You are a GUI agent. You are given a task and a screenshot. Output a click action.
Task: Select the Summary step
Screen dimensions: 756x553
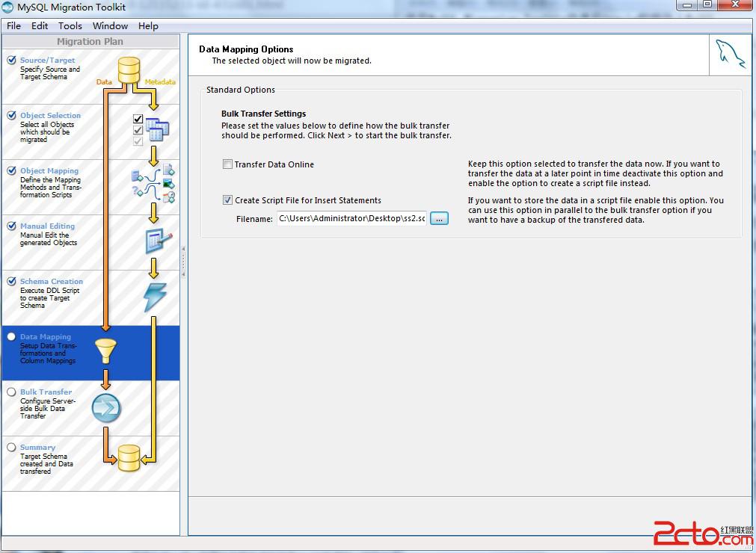pyautogui.click(x=90, y=464)
